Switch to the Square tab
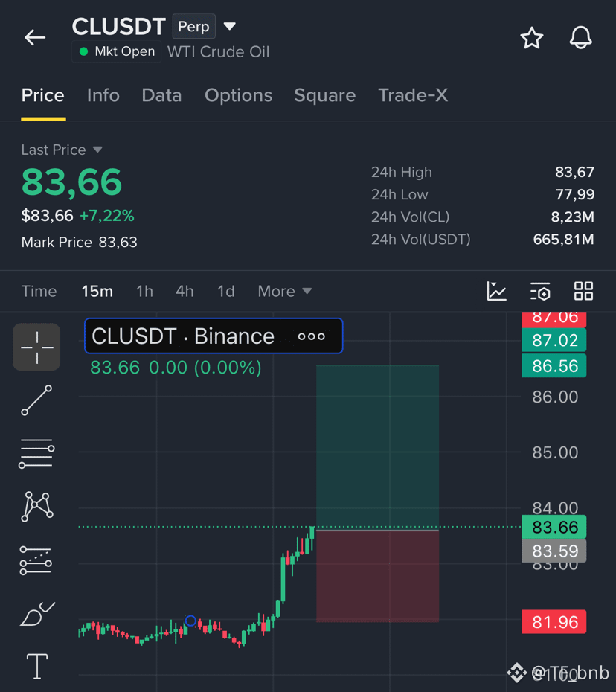The width and height of the screenshot is (616, 692). pyautogui.click(x=325, y=95)
